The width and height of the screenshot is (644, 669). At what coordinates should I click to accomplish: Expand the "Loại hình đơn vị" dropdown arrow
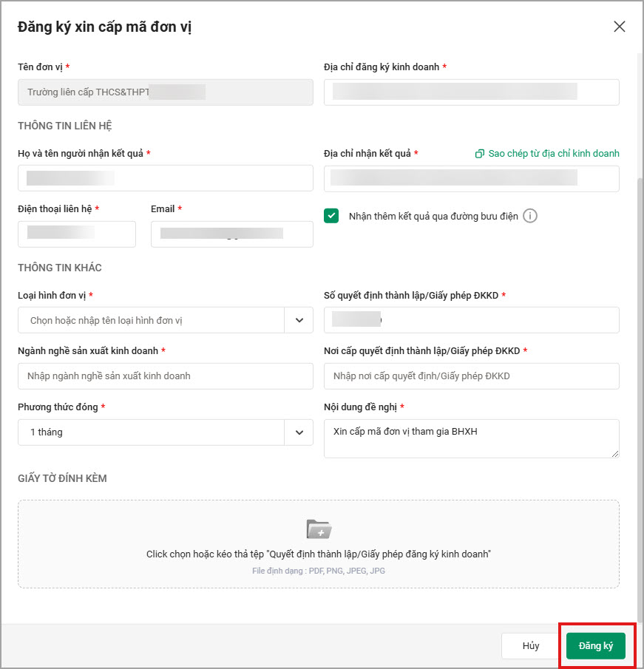point(299,320)
